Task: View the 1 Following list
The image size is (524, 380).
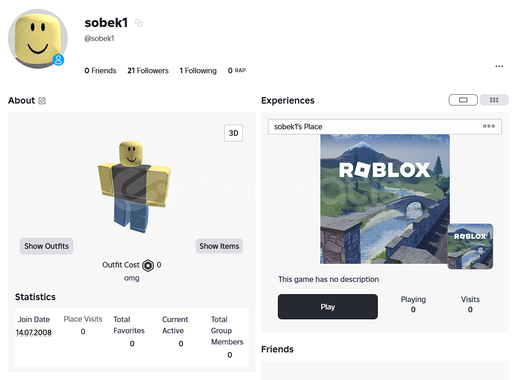Action: (198, 71)
